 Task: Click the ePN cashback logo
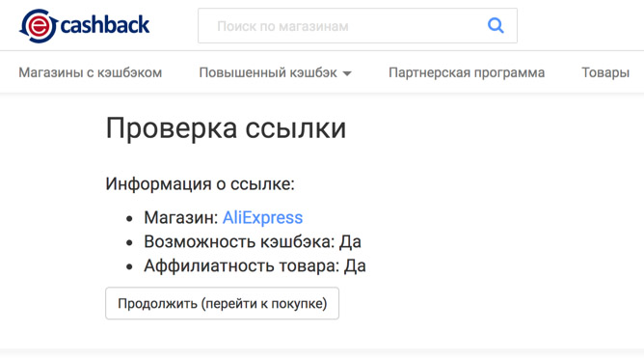[x=84, y=26]
